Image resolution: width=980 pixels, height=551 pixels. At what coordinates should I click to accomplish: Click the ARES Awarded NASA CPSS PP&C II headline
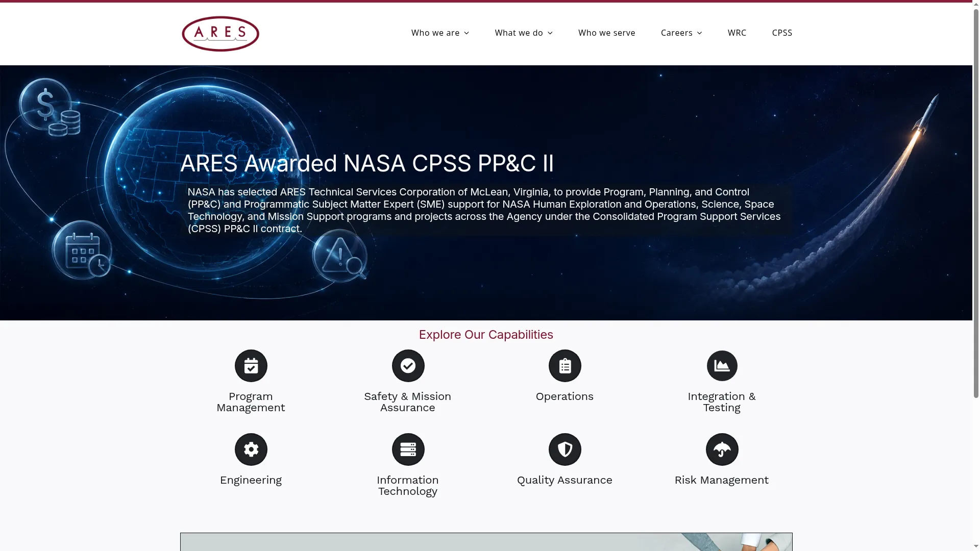[x=367, y=163]
